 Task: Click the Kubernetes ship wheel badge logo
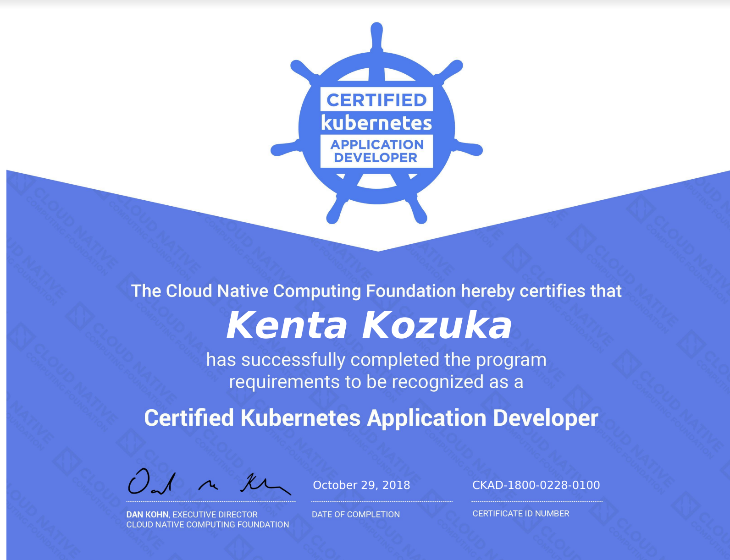(376, 123)
